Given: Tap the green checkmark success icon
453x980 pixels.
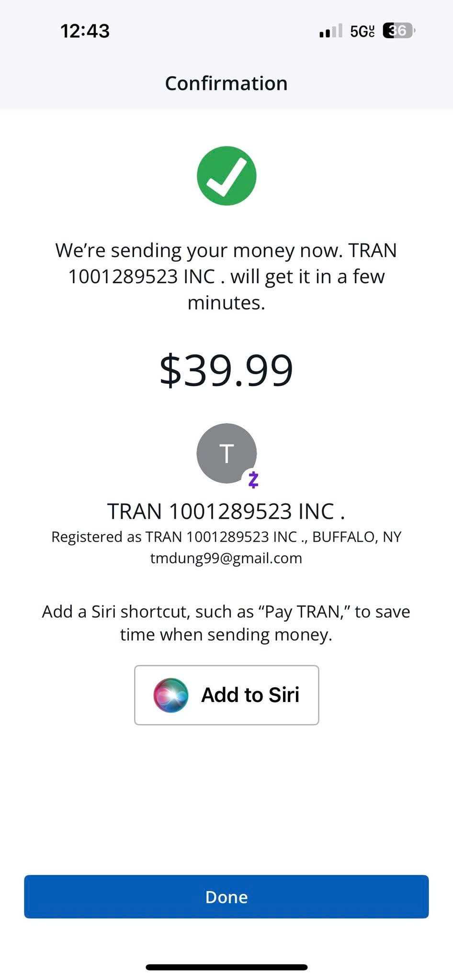Looking at the screenshot, I should coord(226,176).
